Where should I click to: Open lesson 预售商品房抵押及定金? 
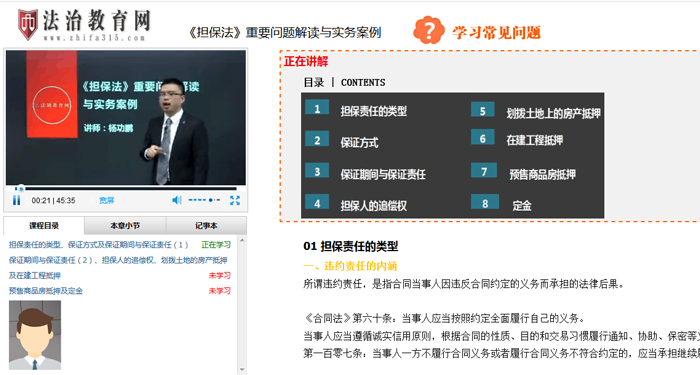click(x=46, y=291)
